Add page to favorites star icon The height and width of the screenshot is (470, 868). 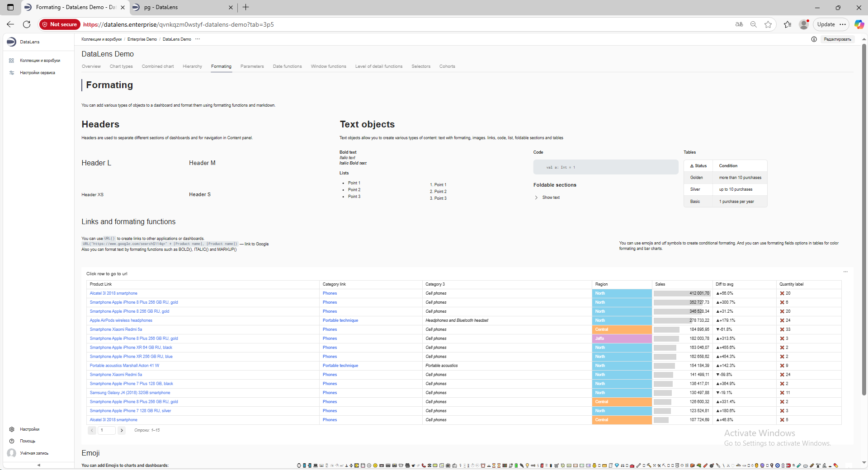[x=768, y=24]
